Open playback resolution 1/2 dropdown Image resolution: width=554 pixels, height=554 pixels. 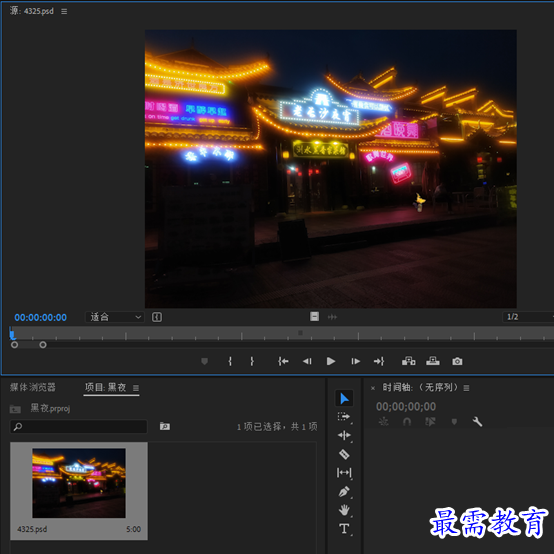[x=528, y=317]
